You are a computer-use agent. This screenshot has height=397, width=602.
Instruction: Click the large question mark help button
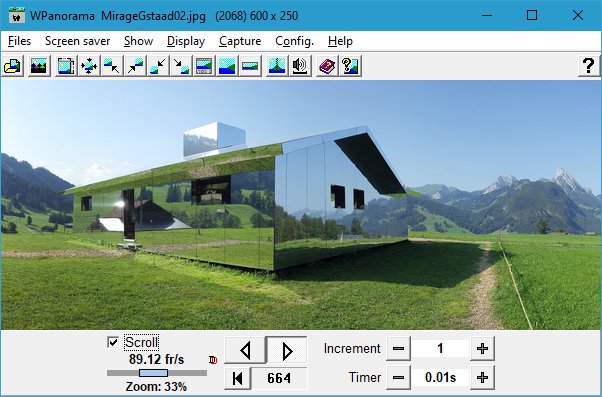click(589, 66)
